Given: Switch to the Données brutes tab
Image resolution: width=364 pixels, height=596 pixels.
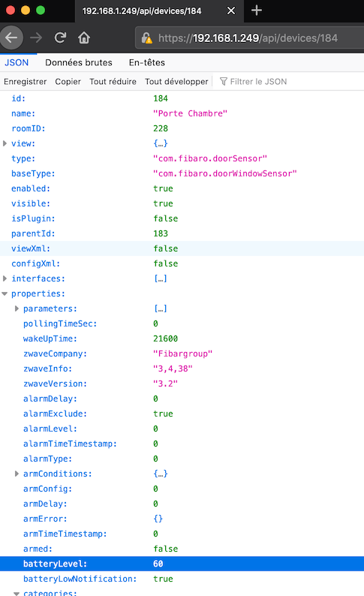Looking at the screenshot, I should coord(79,62).
